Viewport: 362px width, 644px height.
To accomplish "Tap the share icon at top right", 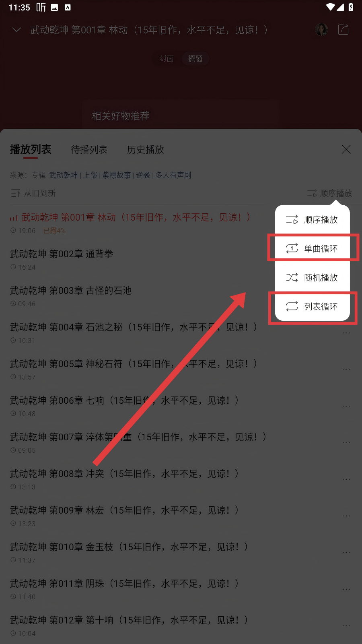I will [343, 29].
